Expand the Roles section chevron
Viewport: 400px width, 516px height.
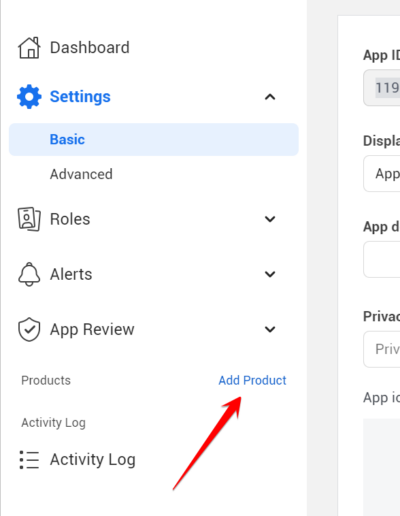coord(270,219)
